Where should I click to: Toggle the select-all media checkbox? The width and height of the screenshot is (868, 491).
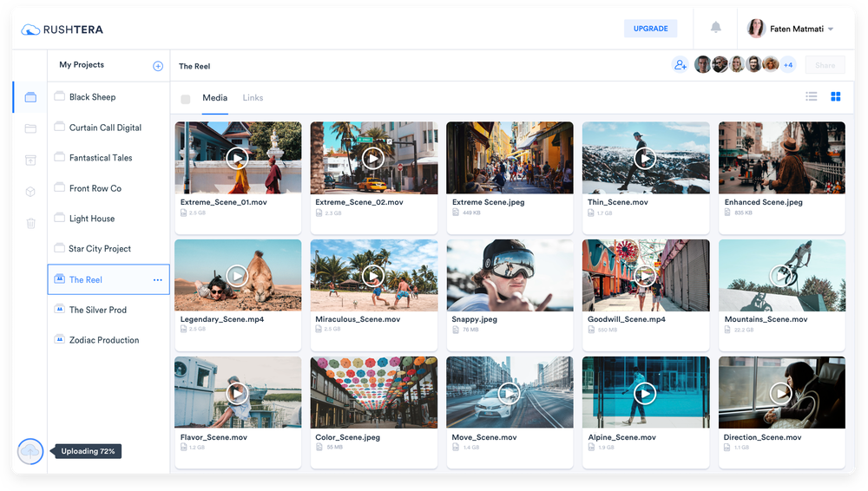(186, 99)
